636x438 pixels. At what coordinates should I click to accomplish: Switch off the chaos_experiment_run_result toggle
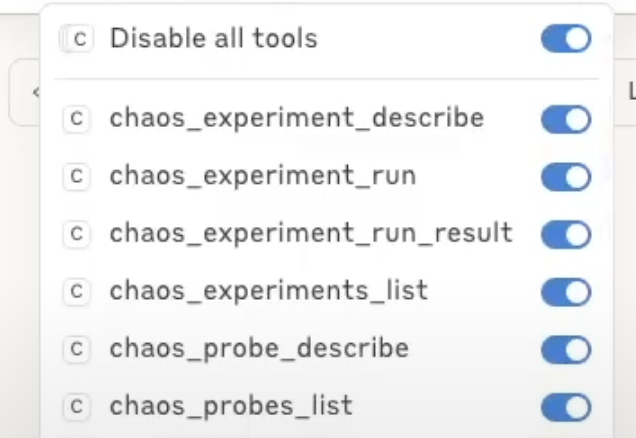pyautogui.click(x=566, y=234)
